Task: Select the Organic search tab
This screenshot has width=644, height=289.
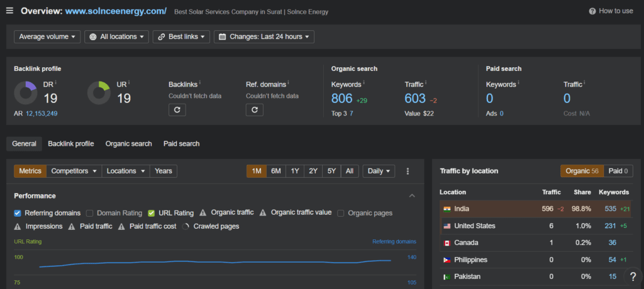Action: (128, 144)
